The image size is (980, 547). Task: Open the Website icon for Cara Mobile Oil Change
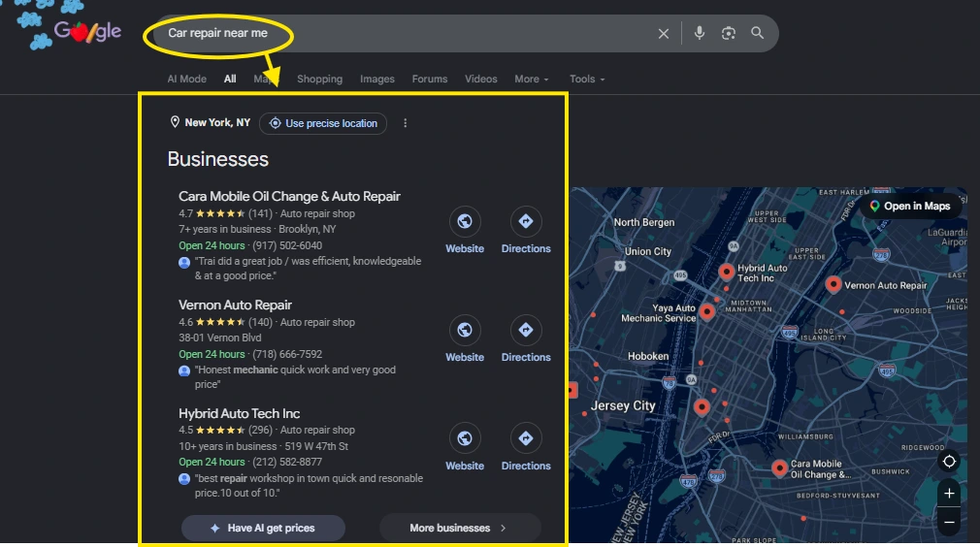[465, 221]
